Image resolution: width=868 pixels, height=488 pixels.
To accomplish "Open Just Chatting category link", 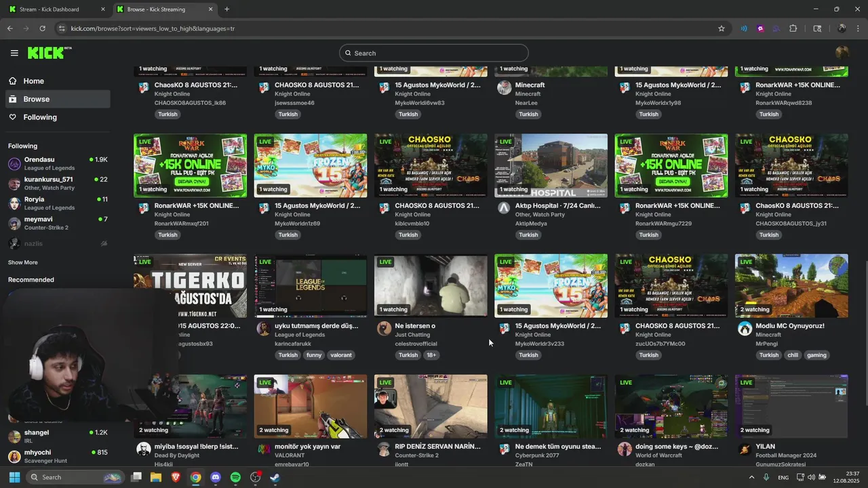I will tap(412, 335).
